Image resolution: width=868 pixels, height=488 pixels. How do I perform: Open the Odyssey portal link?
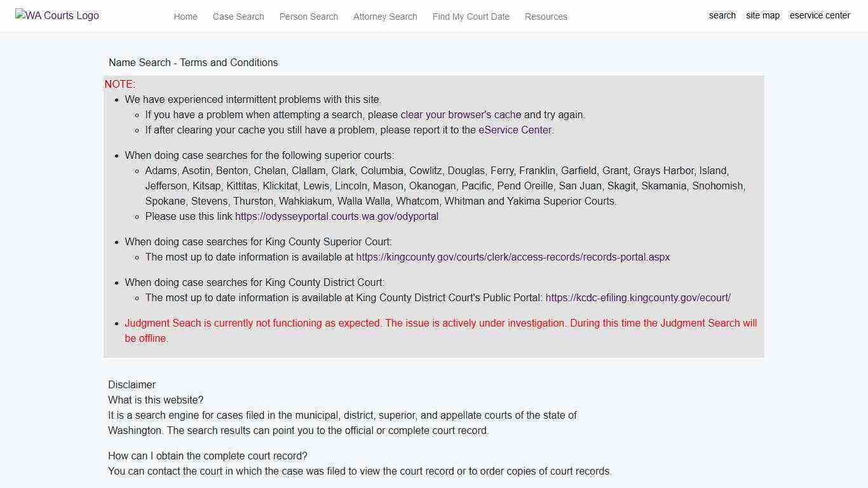(x=336, y=216)
